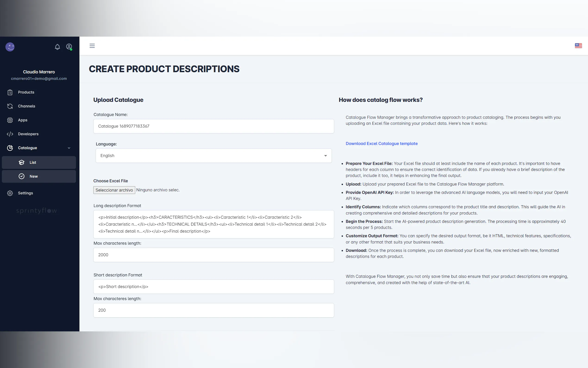Download Excel Catalogue template link
The width and height of the screenshot is (588, 368).
(381, 144)
